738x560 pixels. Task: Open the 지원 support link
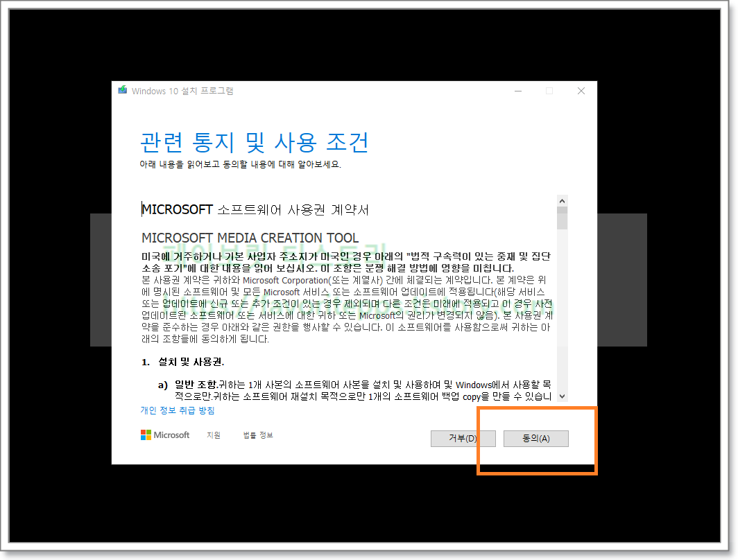tap(214, 435)
